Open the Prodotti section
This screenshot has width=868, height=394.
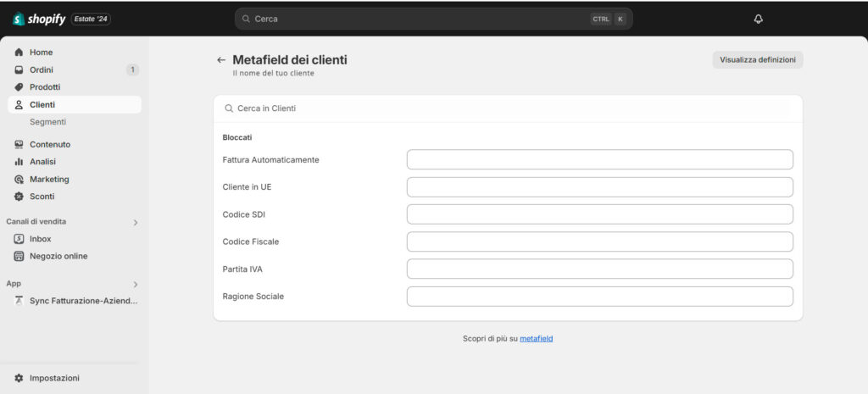point(44,87)
